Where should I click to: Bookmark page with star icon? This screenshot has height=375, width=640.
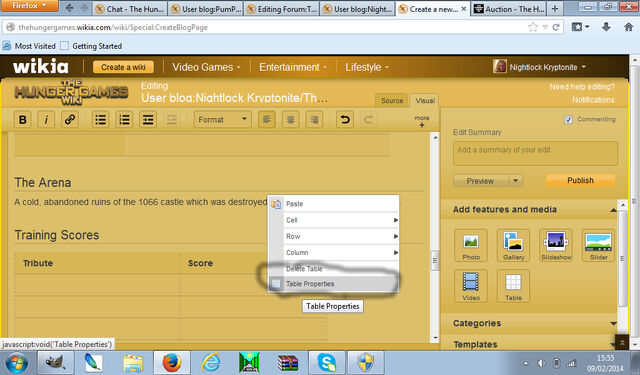533,27
